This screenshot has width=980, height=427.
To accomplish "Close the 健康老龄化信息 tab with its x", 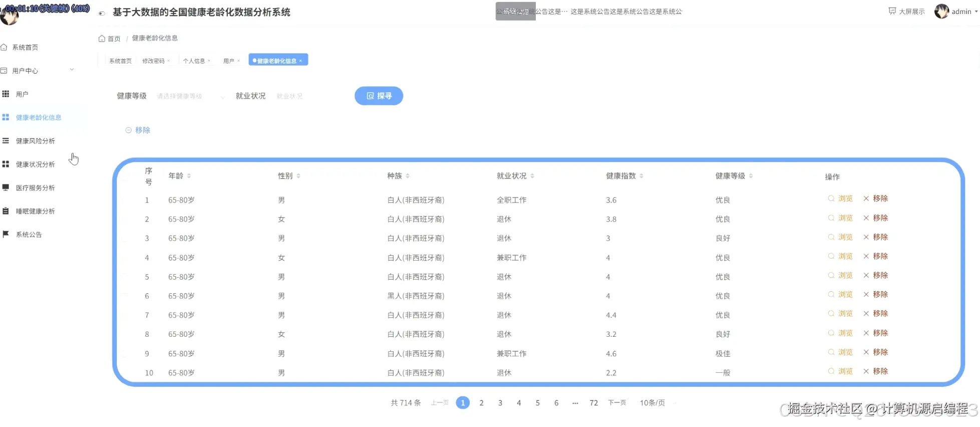I will point(300,61).
